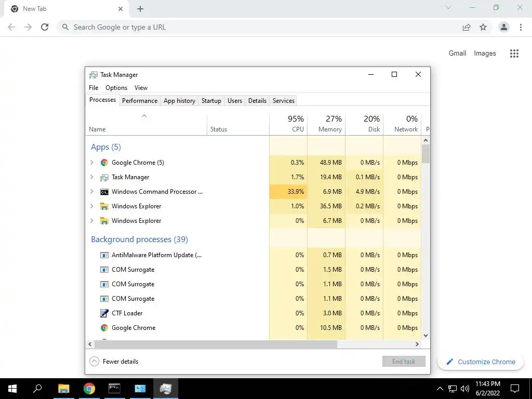This screenshot has height=399, width=532.
Task: Click the Task Manager process row icon
Action: click(104, 177)
